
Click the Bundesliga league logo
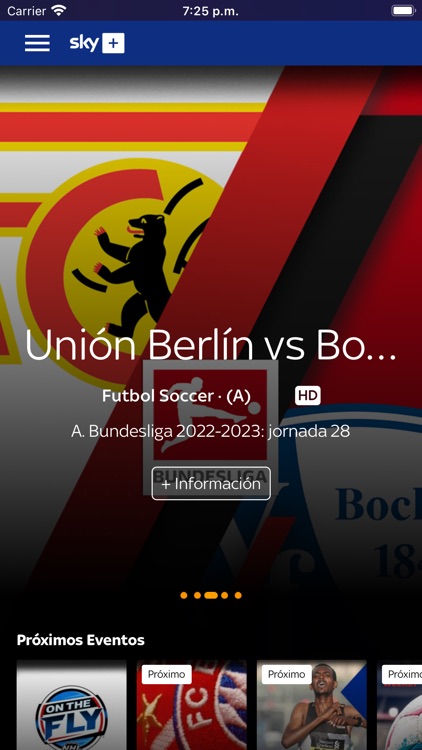click(x=211, y=427)
